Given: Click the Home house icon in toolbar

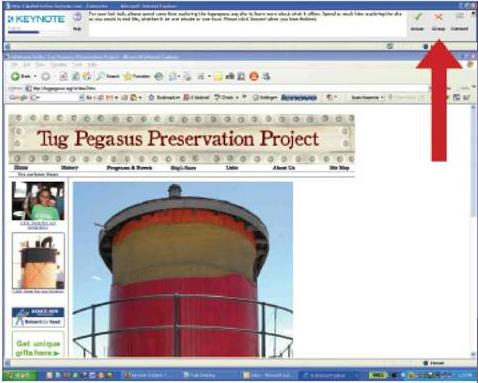Looking at the screenshot, I should [87, 76].
